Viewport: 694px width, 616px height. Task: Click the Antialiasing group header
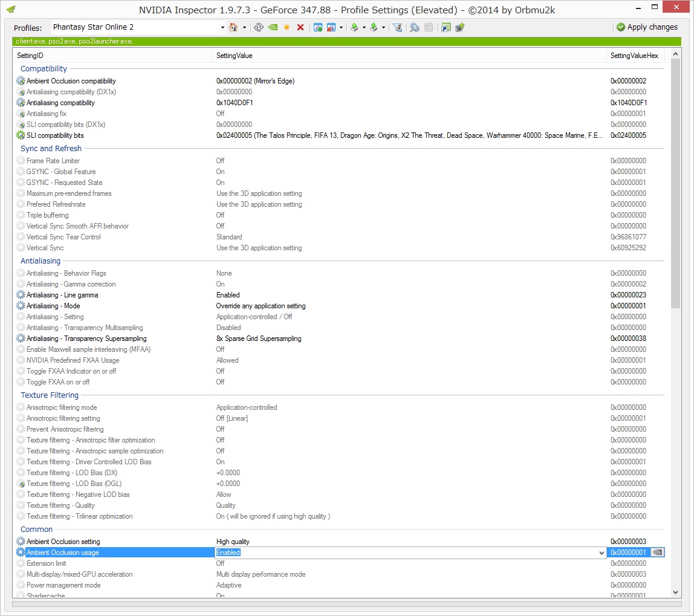[41, 261]
